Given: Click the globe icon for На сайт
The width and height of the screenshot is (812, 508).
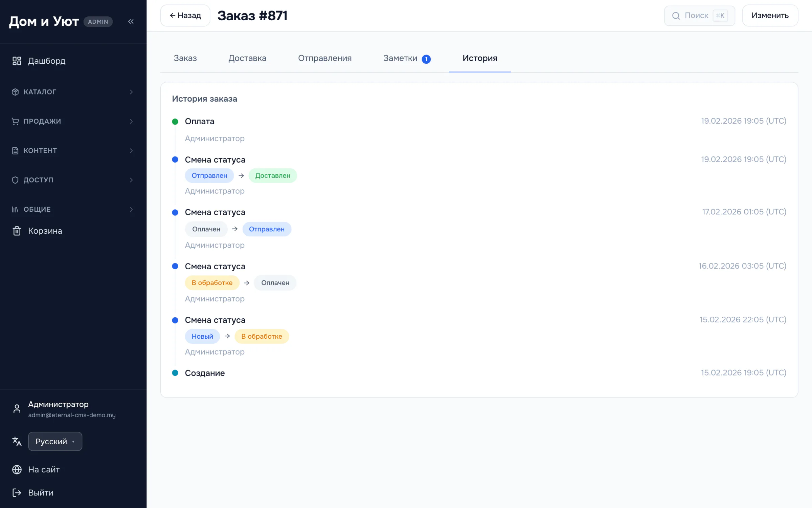Looking at the screenshot, I should [17, 469].
